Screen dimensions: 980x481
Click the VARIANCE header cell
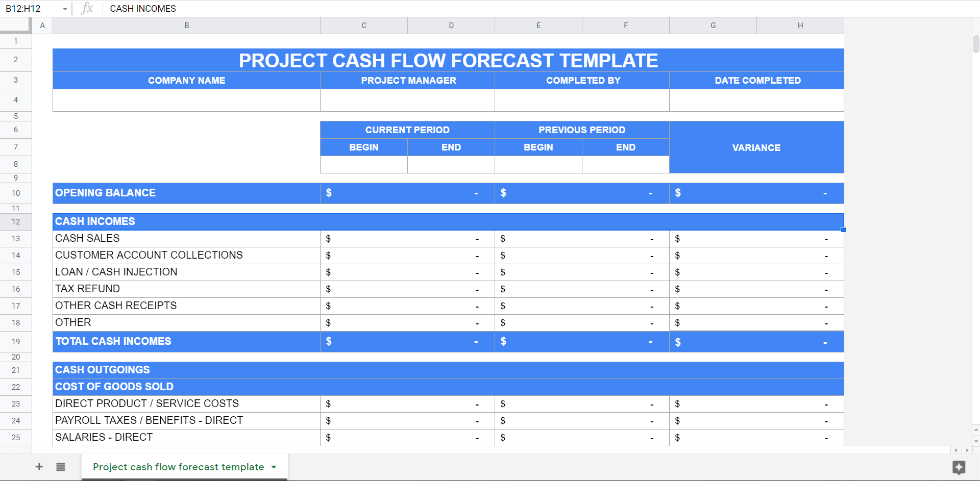click(757, 147)
